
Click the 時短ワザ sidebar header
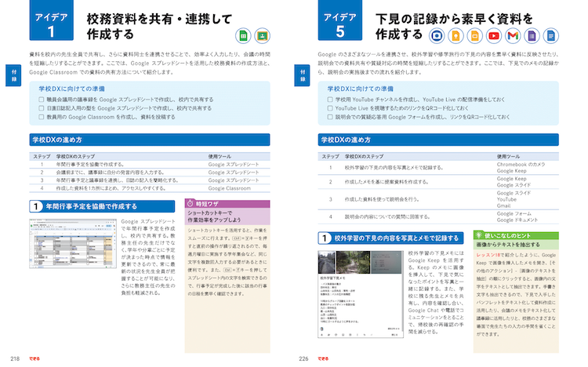(x=227, y=204)
